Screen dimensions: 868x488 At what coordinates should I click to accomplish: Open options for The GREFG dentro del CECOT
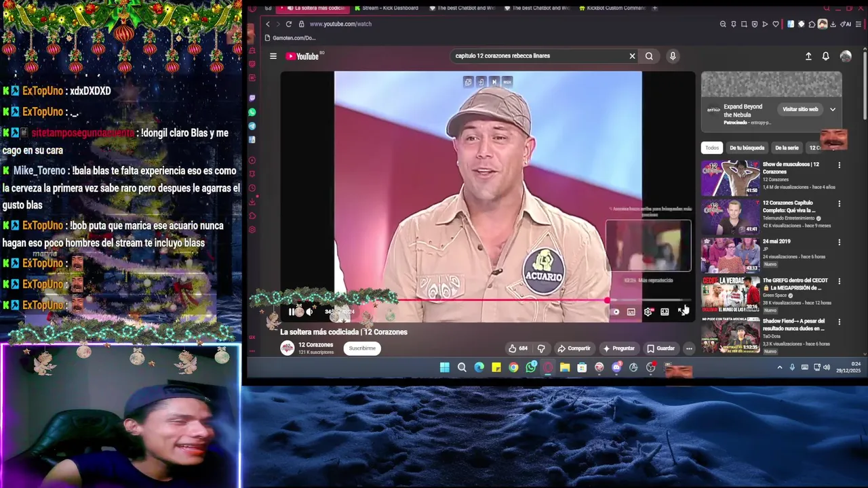point(839,281)
